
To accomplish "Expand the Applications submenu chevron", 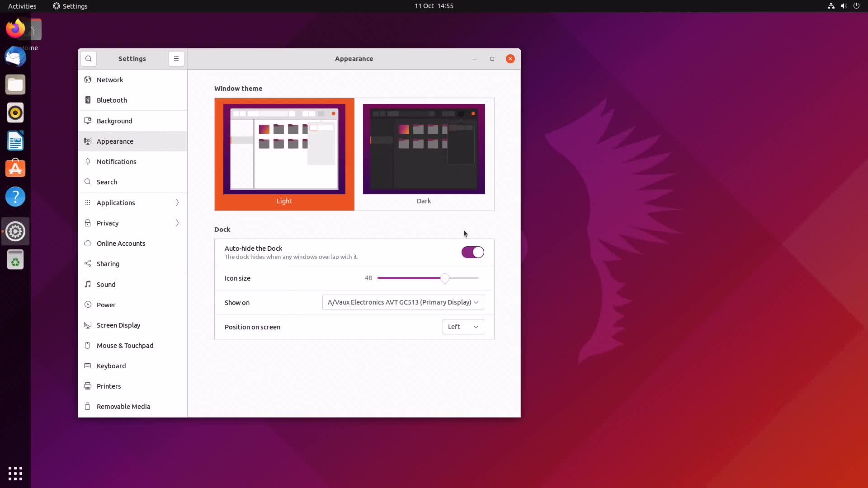I will pos(177,202).
